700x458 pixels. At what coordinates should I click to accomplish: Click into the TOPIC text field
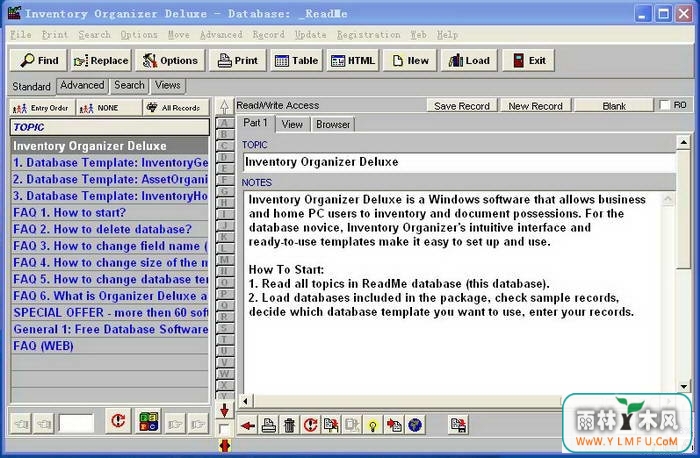(x=459, y=162)
